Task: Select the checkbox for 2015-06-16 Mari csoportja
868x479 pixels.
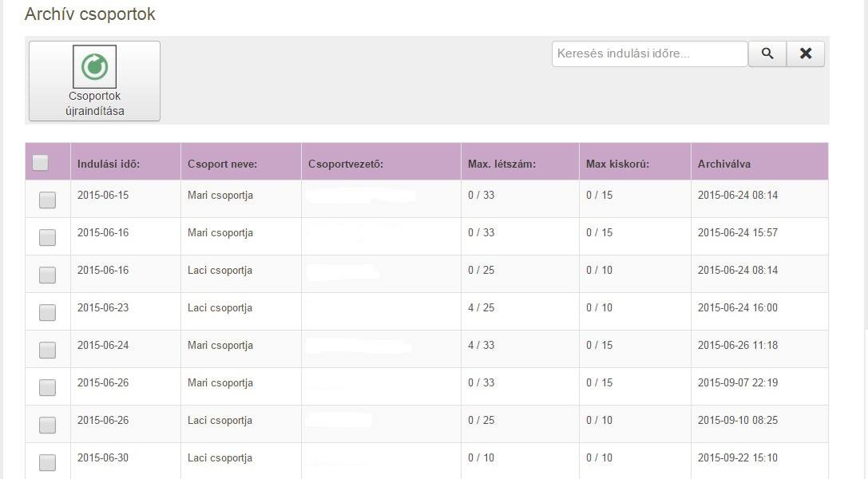Action: [x=47, y=237]
